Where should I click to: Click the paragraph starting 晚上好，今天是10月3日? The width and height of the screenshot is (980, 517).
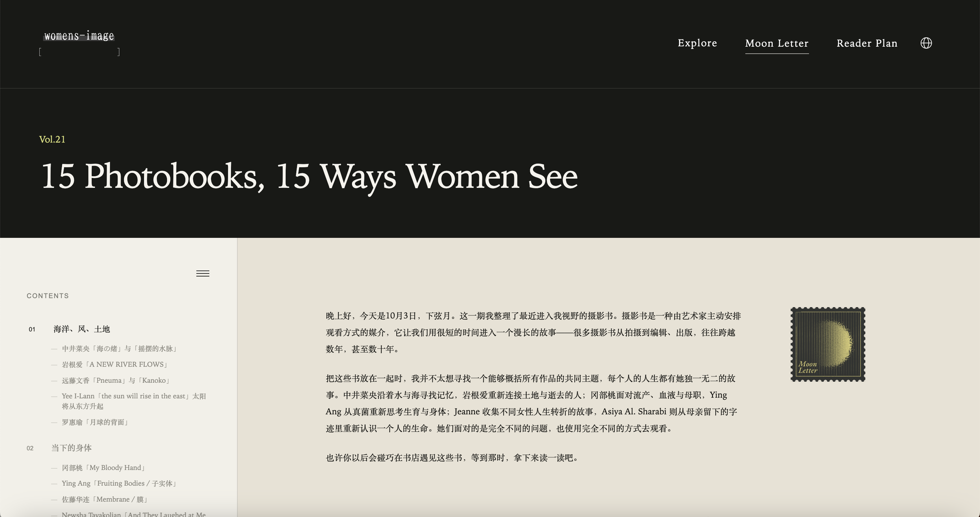tap(533, 333)
